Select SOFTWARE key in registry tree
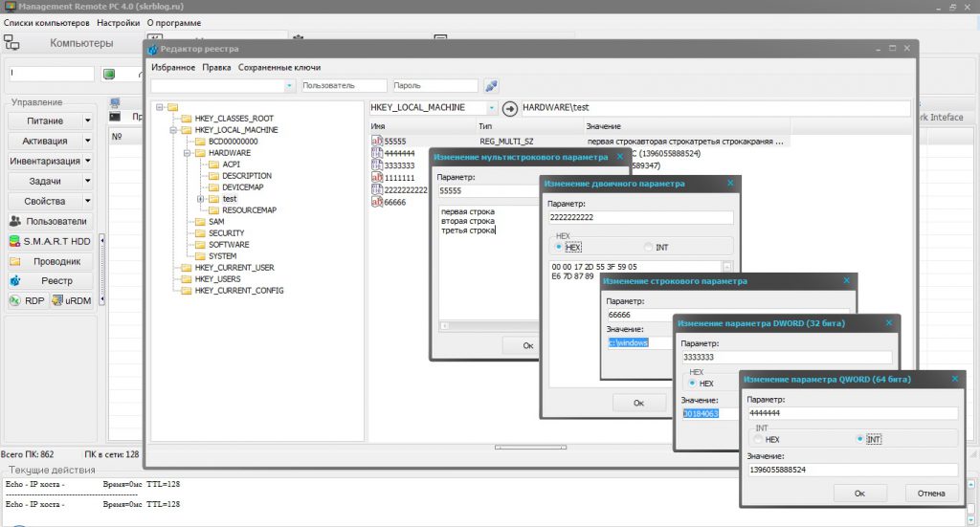980x527 pixels. point(229,244)
